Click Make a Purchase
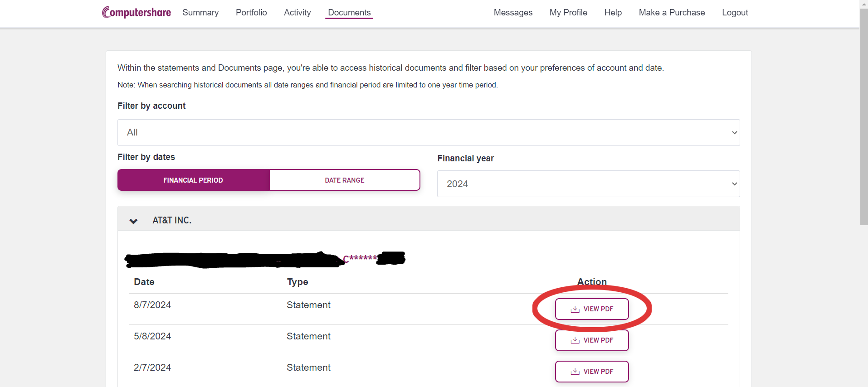Viewport: 868px width, 387px height. (x=672, y=13)
